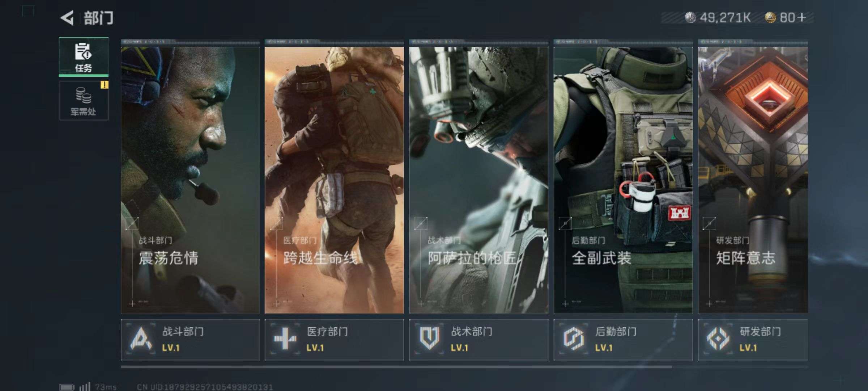Click the yellow alert badge on 军需处

(x=104, y=85)
